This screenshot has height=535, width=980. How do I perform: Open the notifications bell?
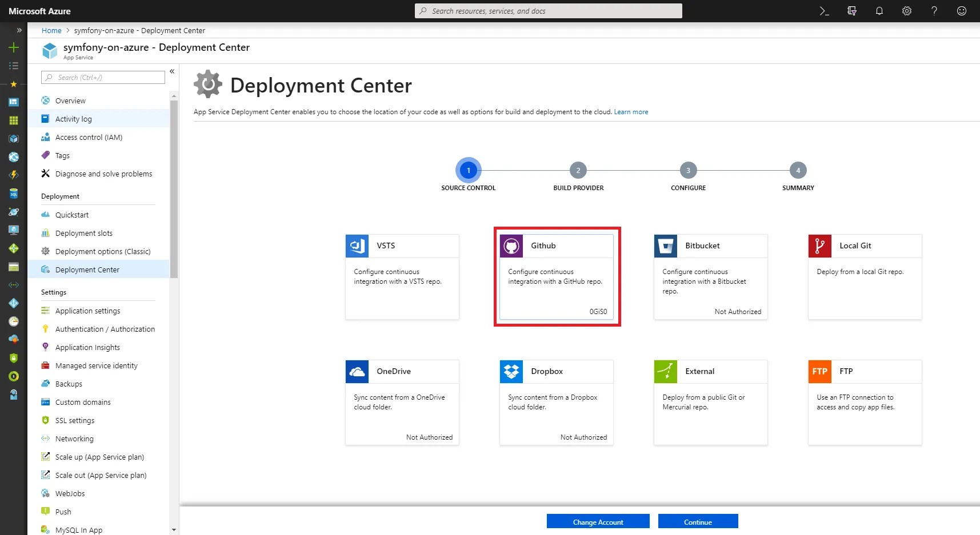879,11
